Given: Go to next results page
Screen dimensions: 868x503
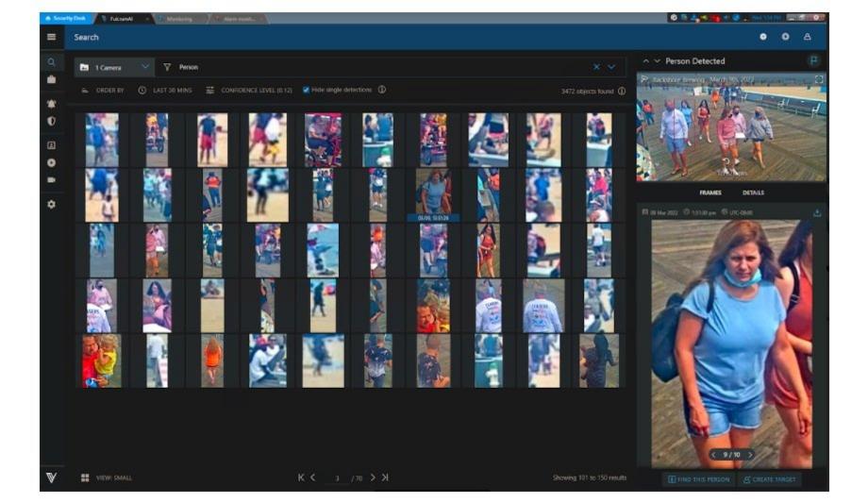Looking at the screenshot, I should click(x=373, y=478).
